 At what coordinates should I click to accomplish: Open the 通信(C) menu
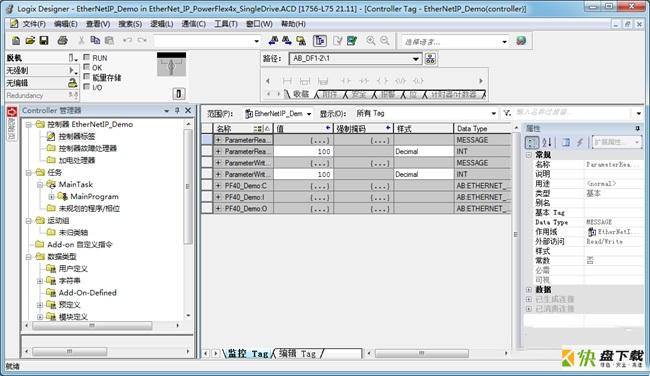pos(194,24)
